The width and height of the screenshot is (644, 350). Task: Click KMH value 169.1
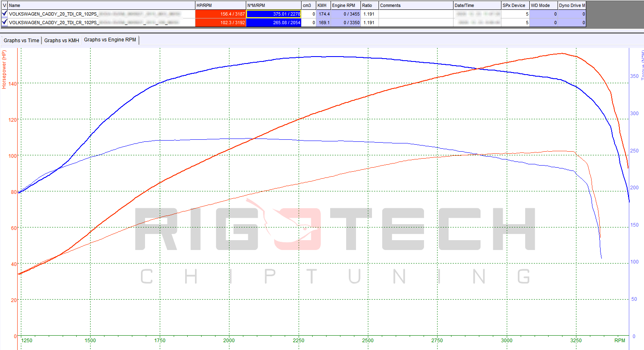pyautogui.click(x=324, y=23)
